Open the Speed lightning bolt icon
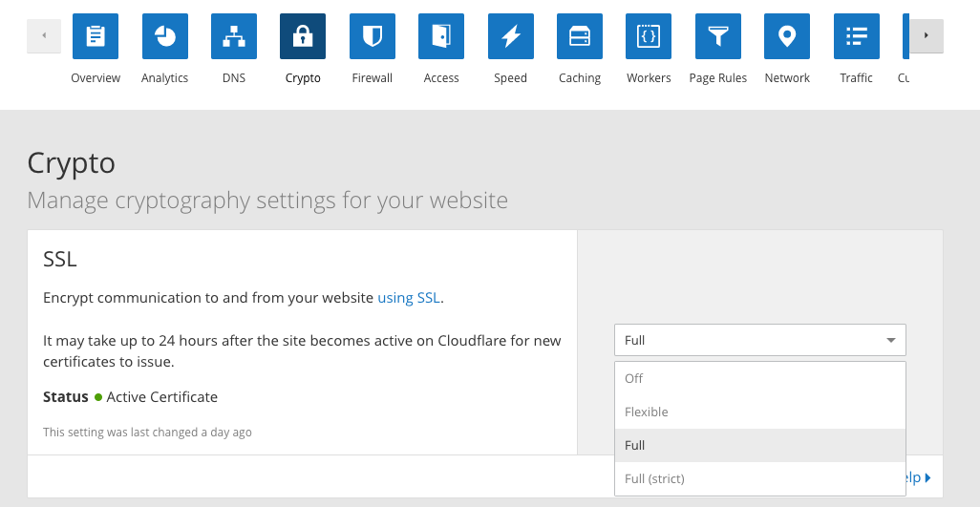 (x=510, y=36)
